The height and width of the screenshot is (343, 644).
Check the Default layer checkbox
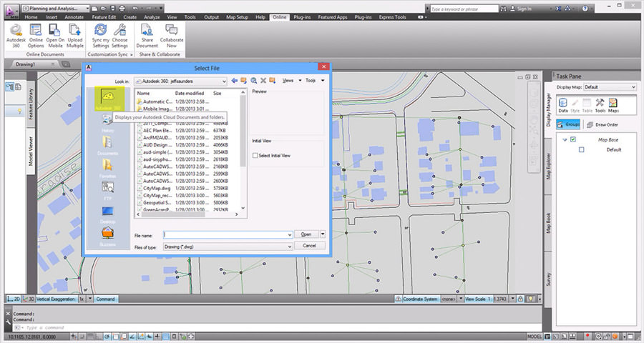(581, 150)
